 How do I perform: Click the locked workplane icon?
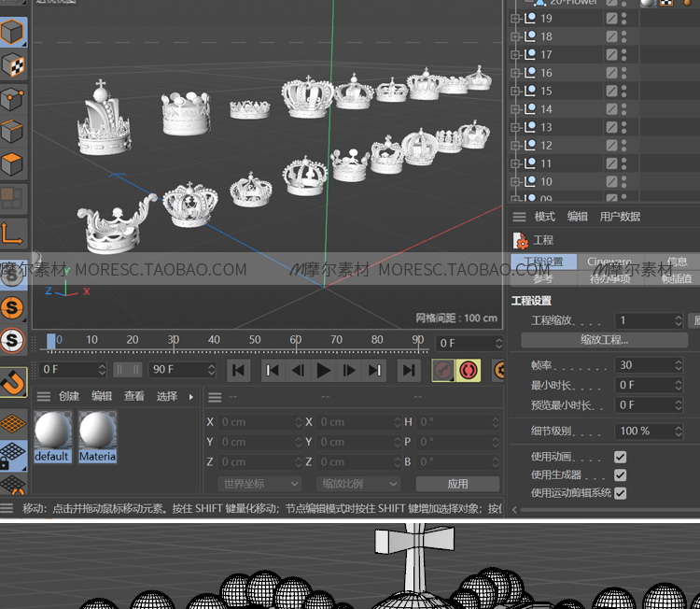click(12, 455)
